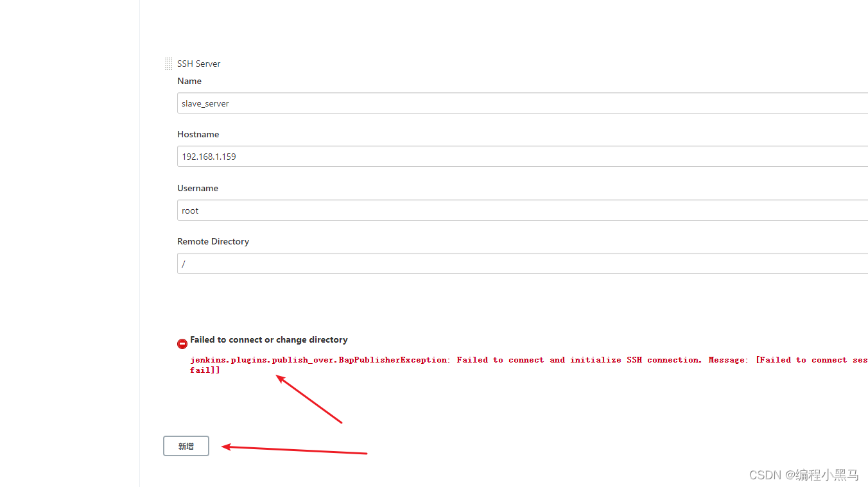Screen dimensions: 868x487
Task: Click the SSH Server drag handle icon
Action: coord(168,64)
